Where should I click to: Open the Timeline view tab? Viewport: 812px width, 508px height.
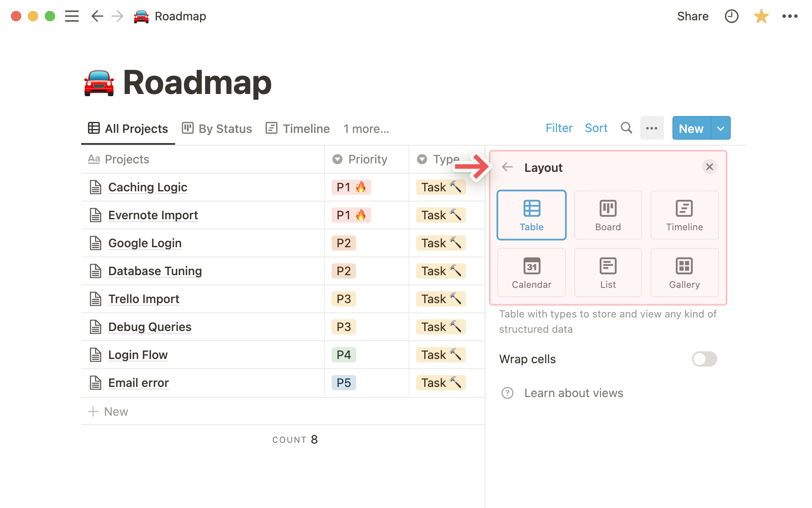[x=298, y=129]
